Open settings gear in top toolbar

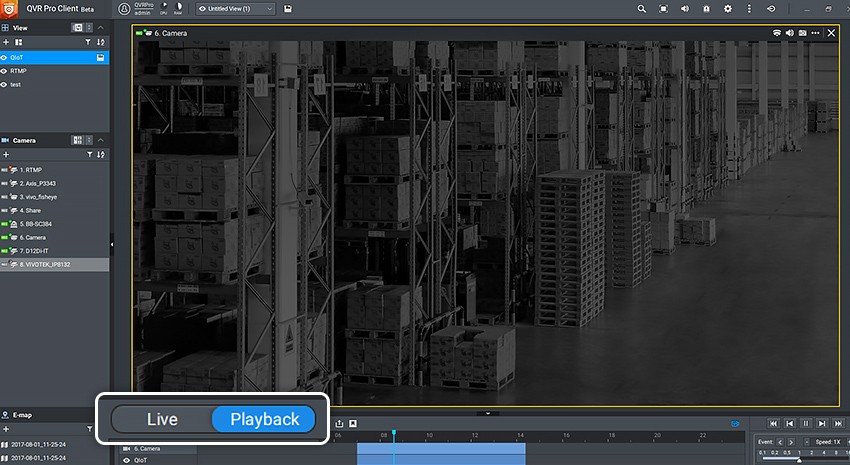[727, 9]
